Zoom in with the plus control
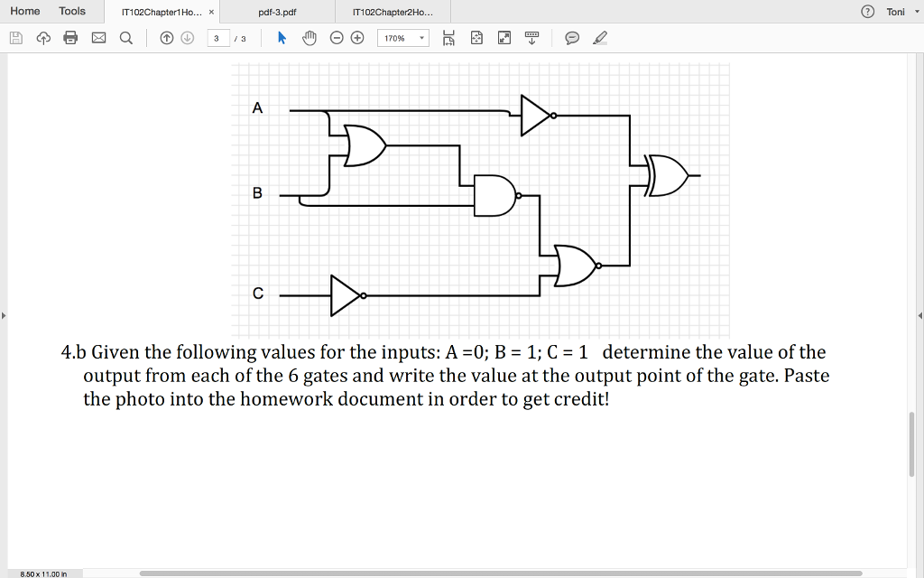This screenshot has height=578, width=924. coord(356,37)
